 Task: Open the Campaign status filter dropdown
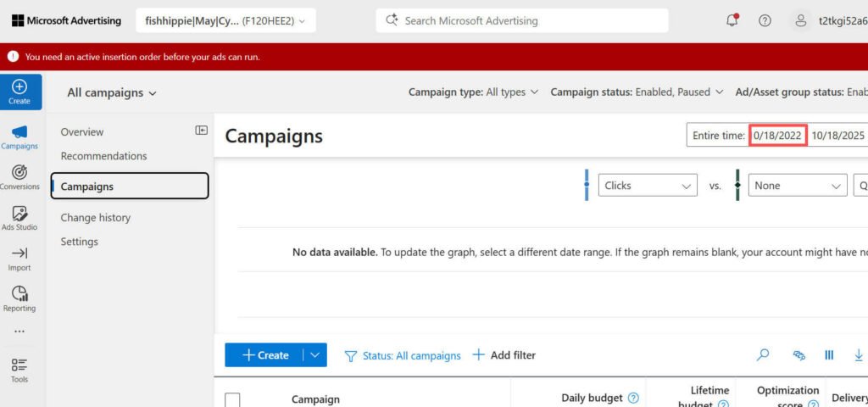pyautogui.click(x=637, y=92)
